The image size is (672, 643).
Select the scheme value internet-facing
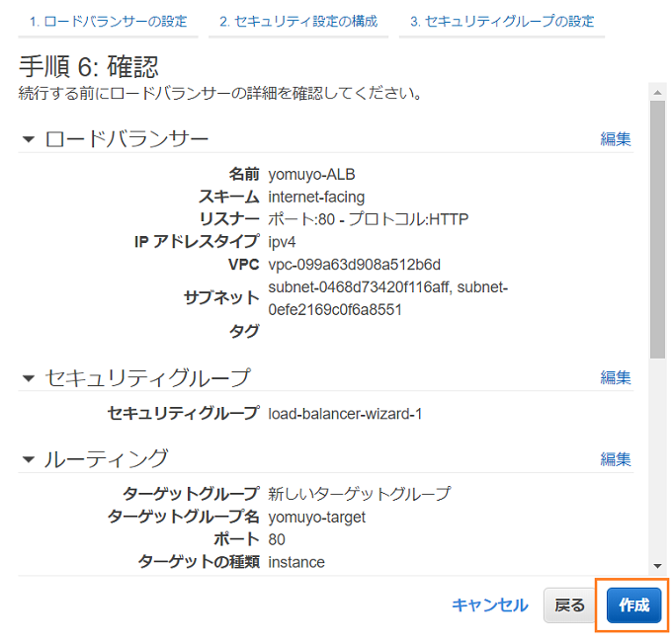click(x=316, y=198)
